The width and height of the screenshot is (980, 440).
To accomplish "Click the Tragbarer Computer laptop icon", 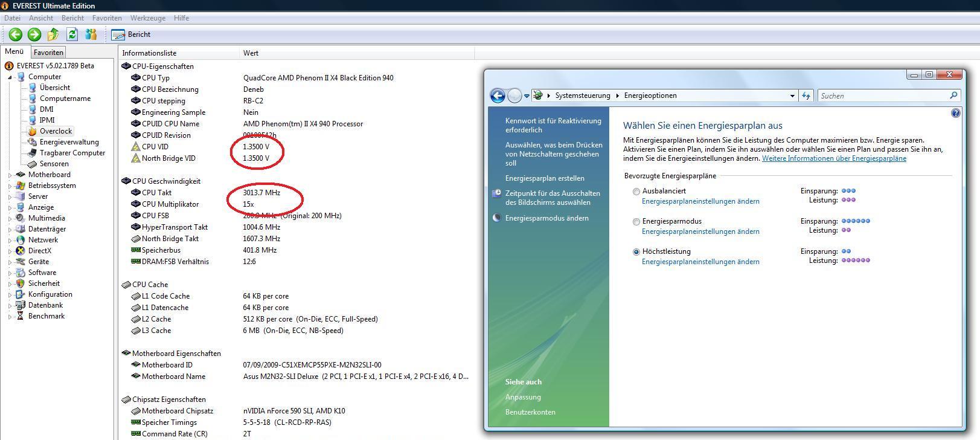I will coord(33,153).
